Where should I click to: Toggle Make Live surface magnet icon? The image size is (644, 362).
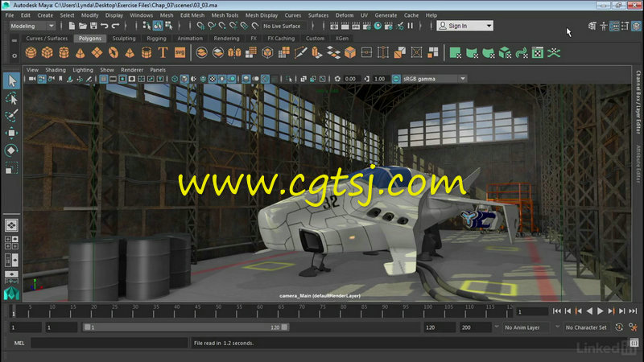click(x=255, y=26)
